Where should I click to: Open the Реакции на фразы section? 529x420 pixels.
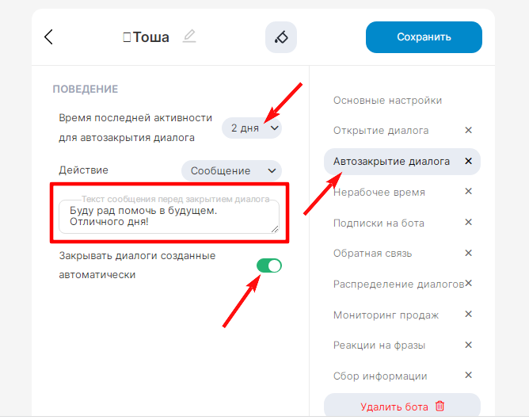(x=379, y=346)
